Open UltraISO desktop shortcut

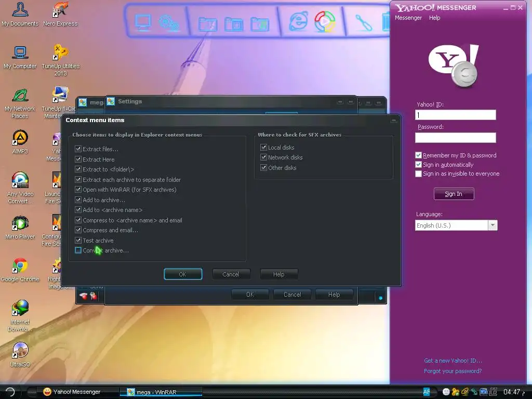point(20,355)
